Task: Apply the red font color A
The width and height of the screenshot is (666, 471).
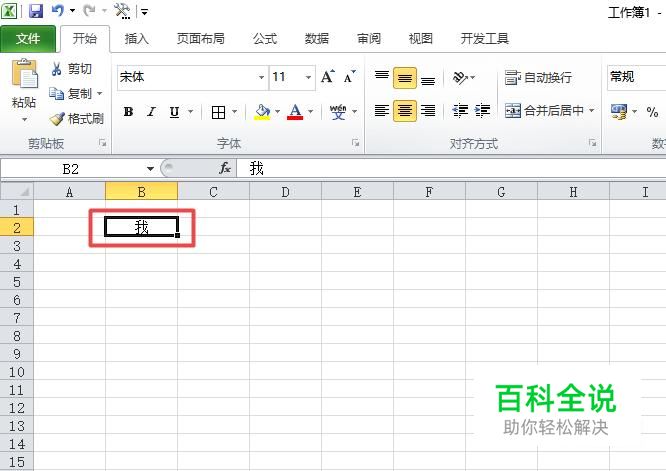Action: pyautogui.click(x=295, y=112)
